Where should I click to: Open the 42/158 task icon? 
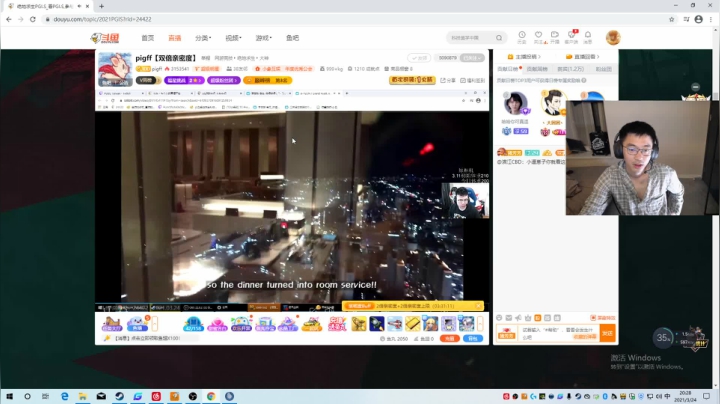(193, 324)
